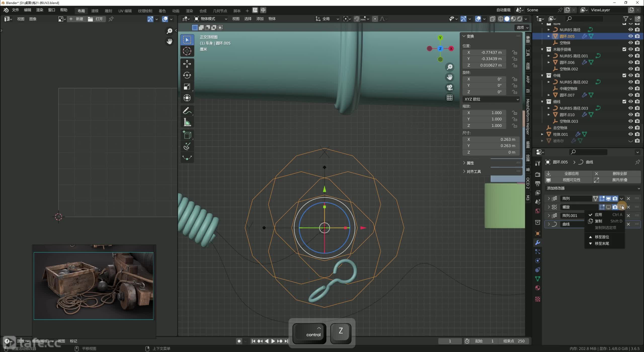The width and height of the screenshot is (644, 352).
Task: Click 打开 in the image editor
Action: click(x=96, y=19)
